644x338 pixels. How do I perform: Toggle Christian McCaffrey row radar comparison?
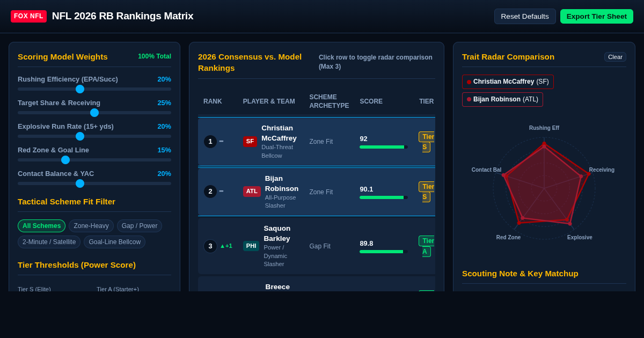317,142
